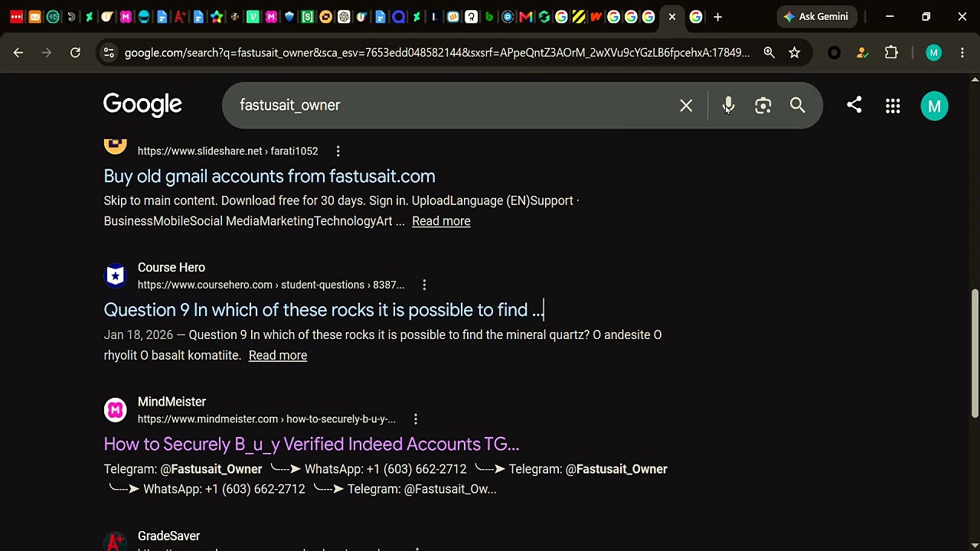Click the Course Hero site name
980x551 pixels.
tap(171, 268)
